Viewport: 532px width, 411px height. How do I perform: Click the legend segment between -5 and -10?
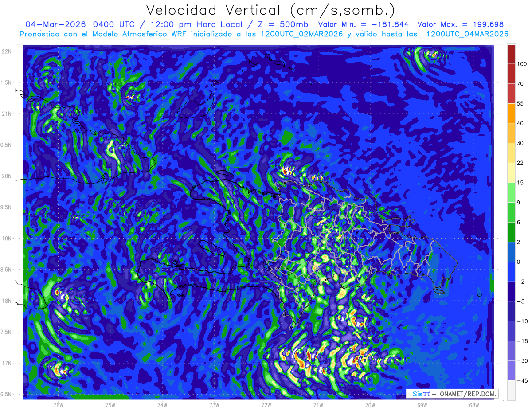coord(511,311)
